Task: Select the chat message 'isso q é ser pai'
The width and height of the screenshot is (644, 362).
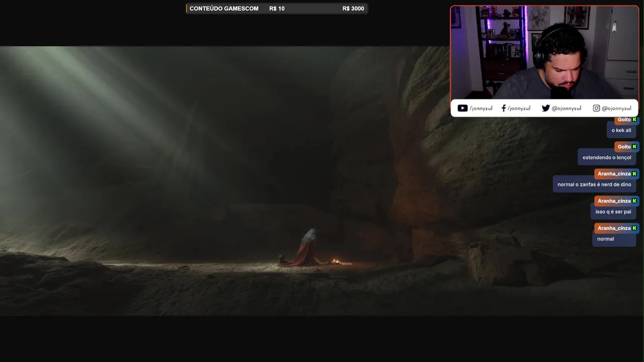Action: 613,212
